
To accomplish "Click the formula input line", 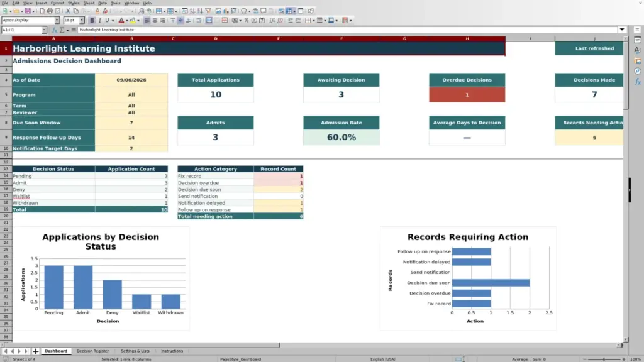I will click(x=347, y=30).
